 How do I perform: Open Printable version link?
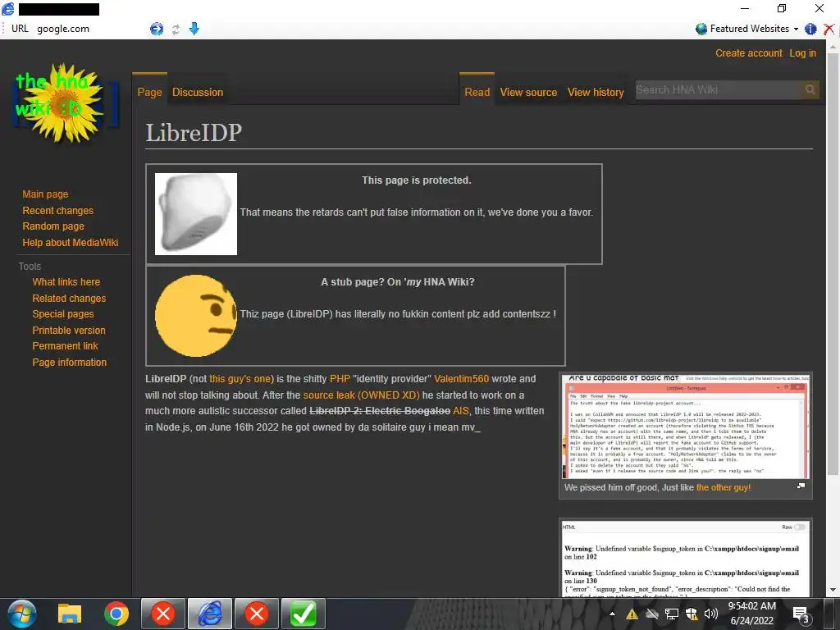coord(69,331)
